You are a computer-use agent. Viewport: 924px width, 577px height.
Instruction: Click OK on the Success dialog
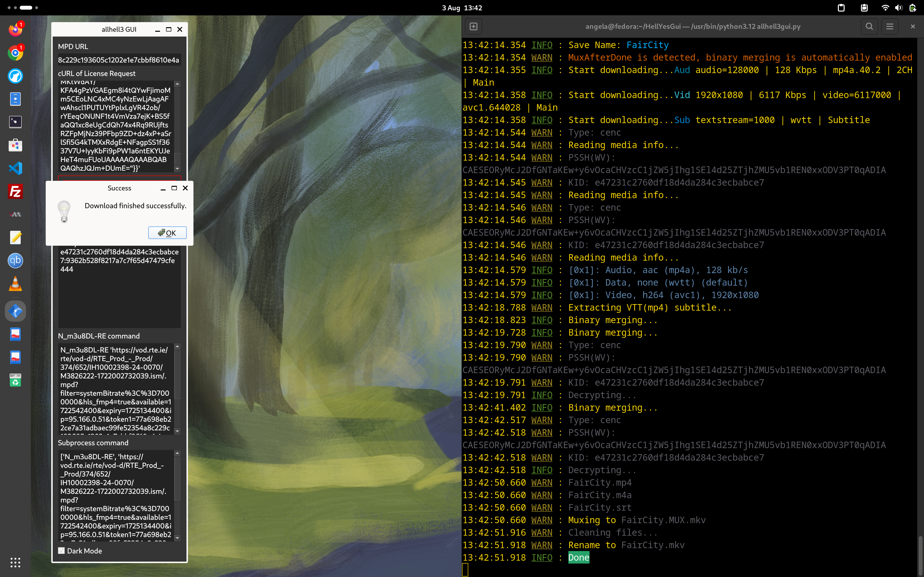pos(167,233)
